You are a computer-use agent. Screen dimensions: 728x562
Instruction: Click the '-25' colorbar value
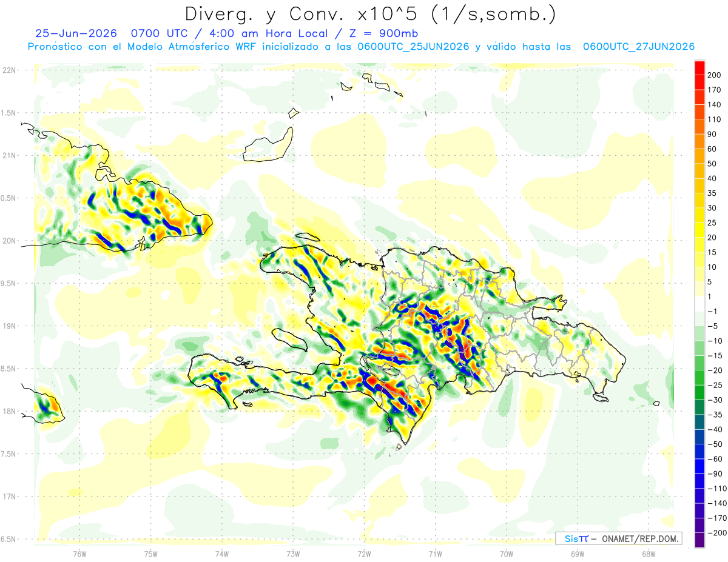716,385
